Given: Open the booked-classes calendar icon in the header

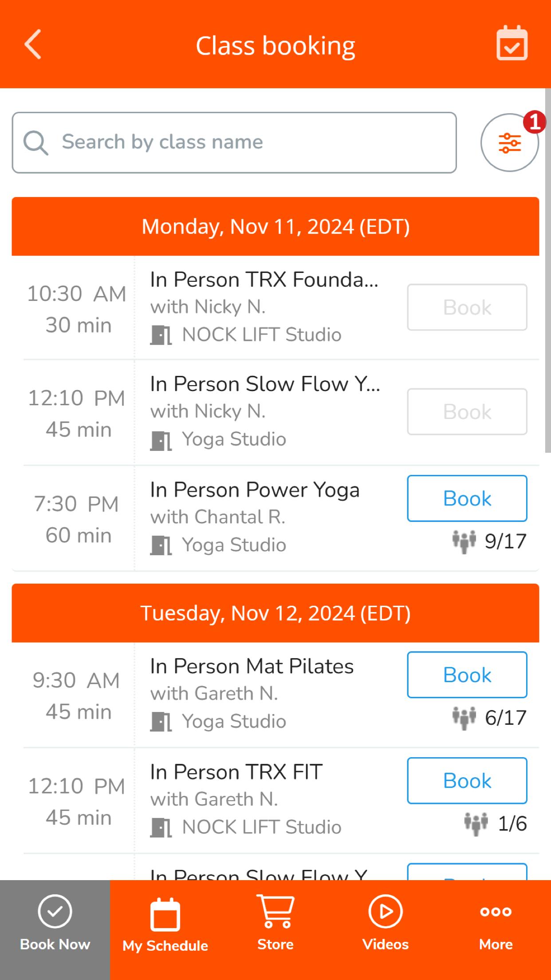Looking at the screenshot, I should (x=512, y=43).
